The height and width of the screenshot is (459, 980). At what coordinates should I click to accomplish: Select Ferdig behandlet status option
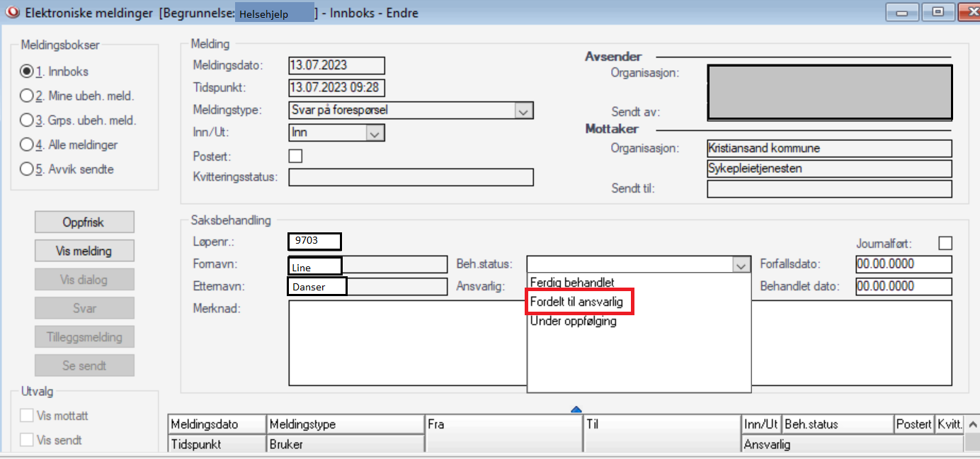click(x=572, y=283)
